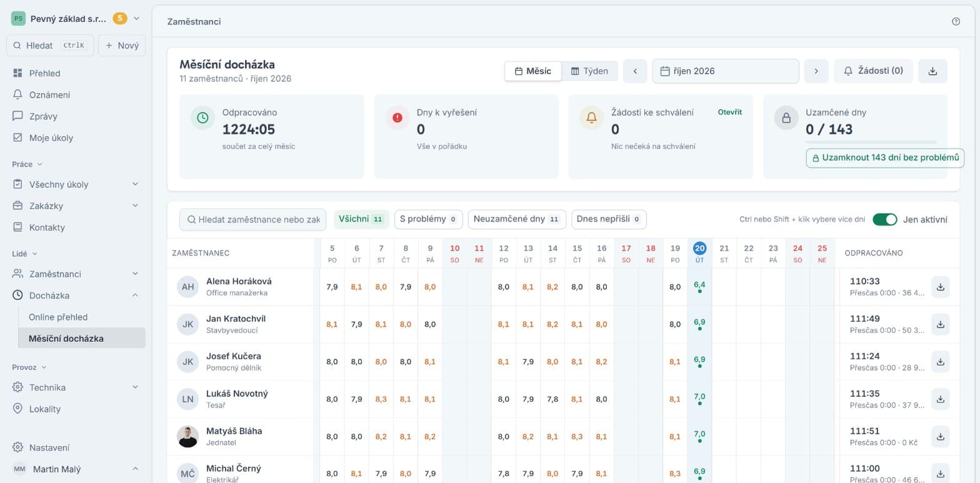Viewport: 980px width, 483px height.
Task: Click the help question mark icon
Action: 956,21
